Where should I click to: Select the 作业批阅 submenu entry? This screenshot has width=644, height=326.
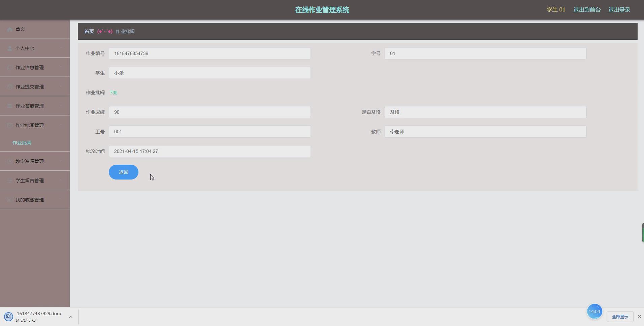pos(22,142)
